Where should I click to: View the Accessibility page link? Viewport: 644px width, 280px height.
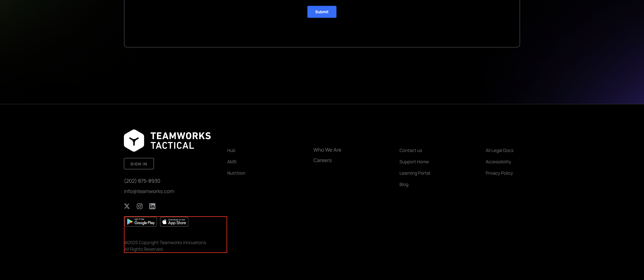(498, 162)
